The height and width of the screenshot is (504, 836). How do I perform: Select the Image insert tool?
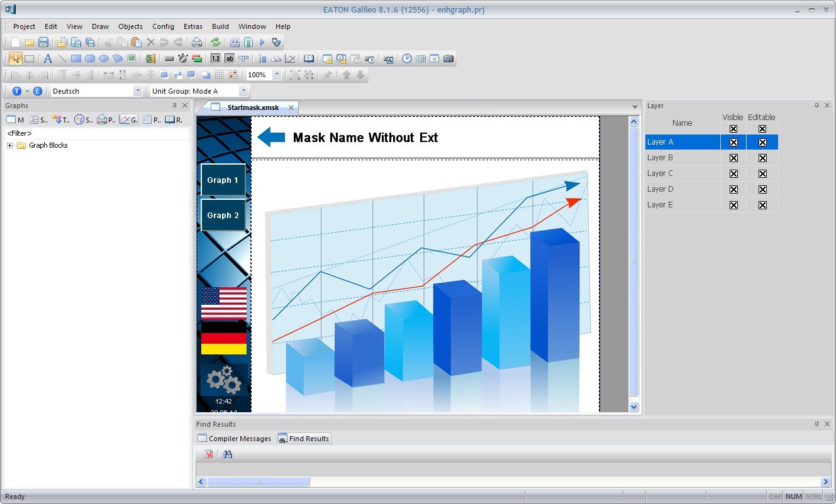131,58
